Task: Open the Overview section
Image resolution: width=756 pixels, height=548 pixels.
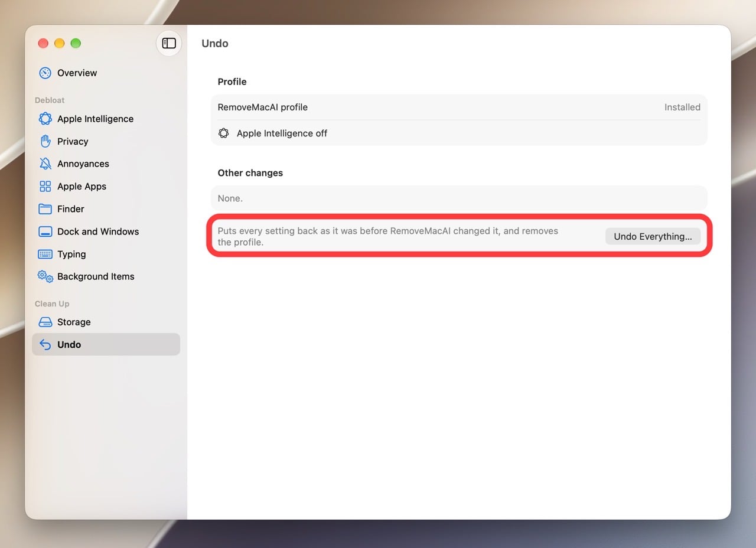Action: 106,73
